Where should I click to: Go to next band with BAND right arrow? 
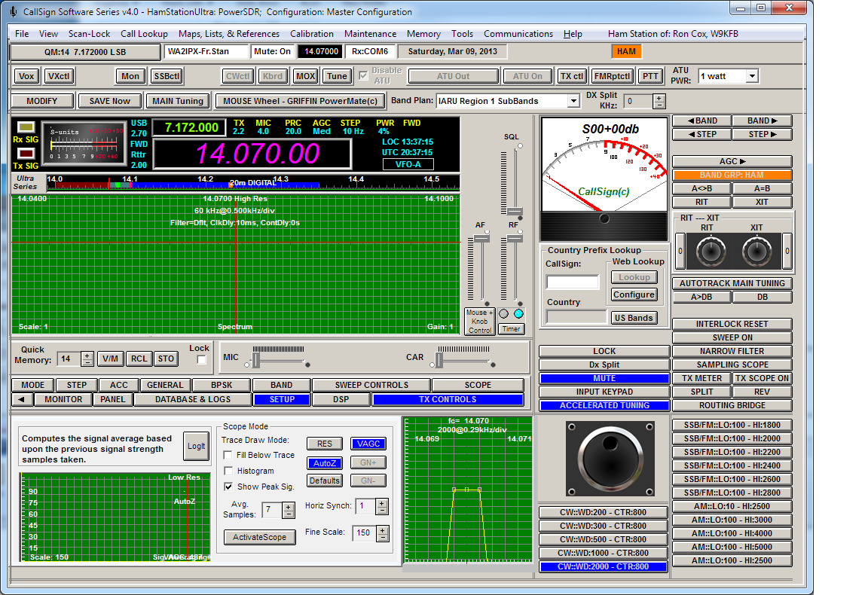click(763, 121)
